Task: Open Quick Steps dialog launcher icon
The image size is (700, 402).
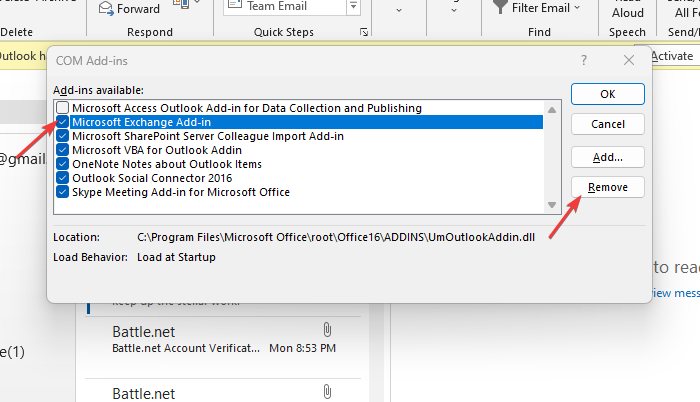Action: [x=364, y=32]
